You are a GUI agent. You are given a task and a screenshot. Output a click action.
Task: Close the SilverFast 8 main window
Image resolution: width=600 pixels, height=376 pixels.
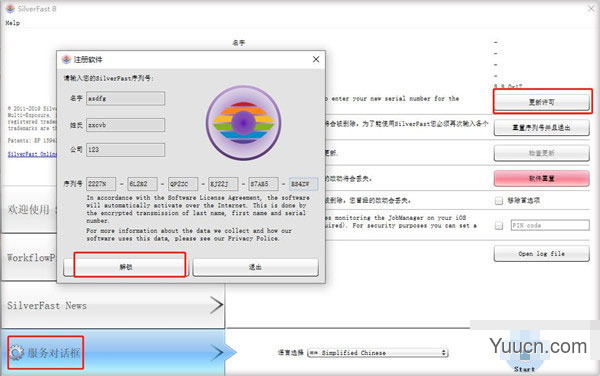(x=591, y=8)
